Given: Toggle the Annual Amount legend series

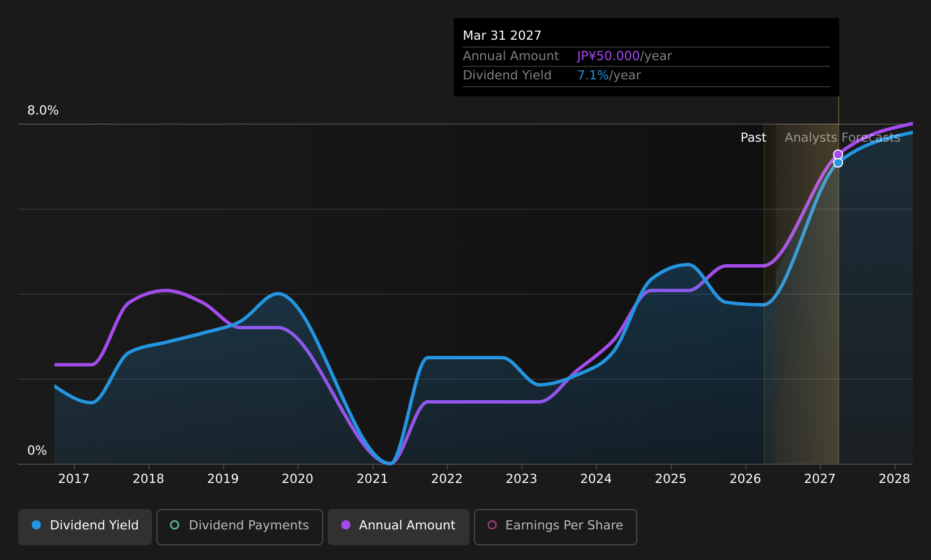Looking at the screenshot, I should [399, 527].
